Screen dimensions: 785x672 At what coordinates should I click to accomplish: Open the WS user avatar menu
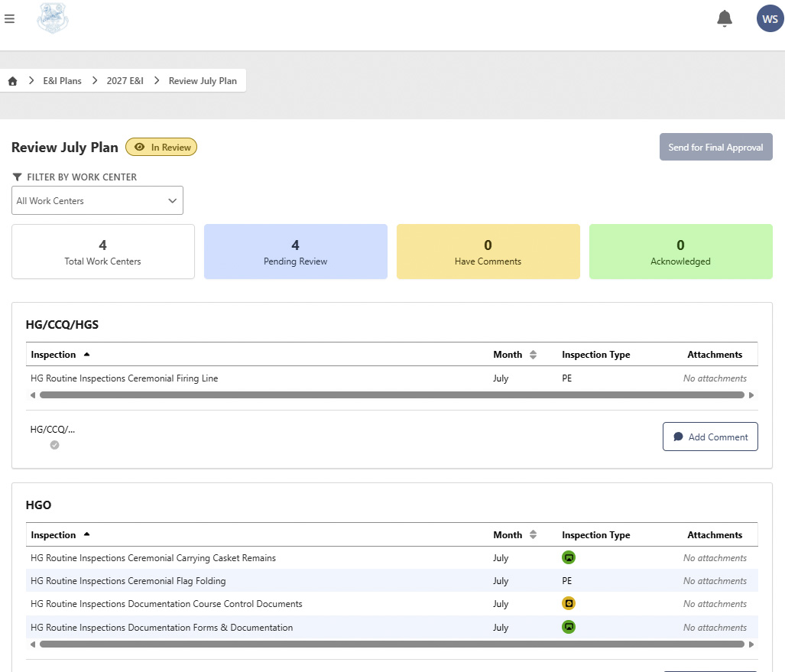coord(770,18)
